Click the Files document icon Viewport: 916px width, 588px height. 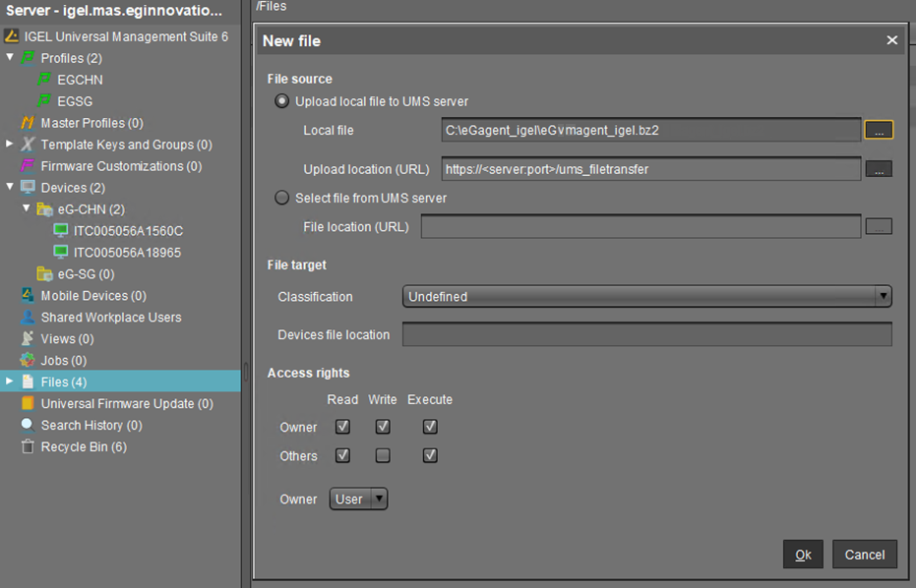pyautogui.click(x=28, y=382)
